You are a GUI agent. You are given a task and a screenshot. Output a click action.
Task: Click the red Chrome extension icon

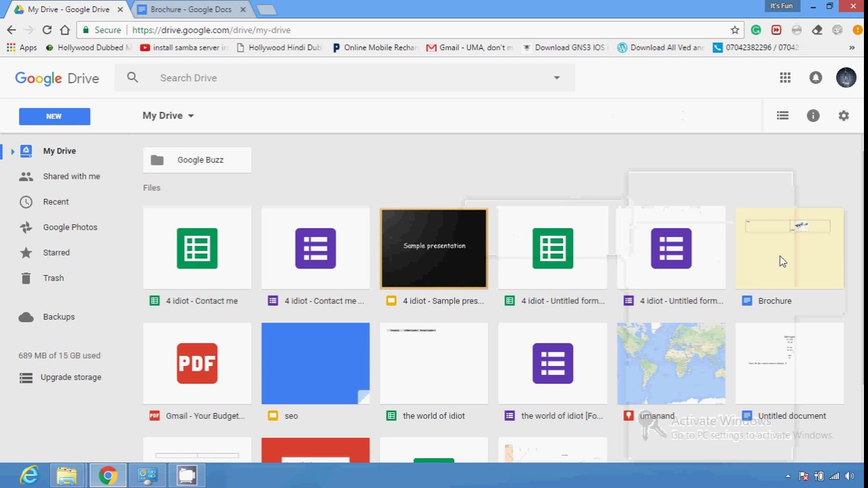(x=776, y=30)
